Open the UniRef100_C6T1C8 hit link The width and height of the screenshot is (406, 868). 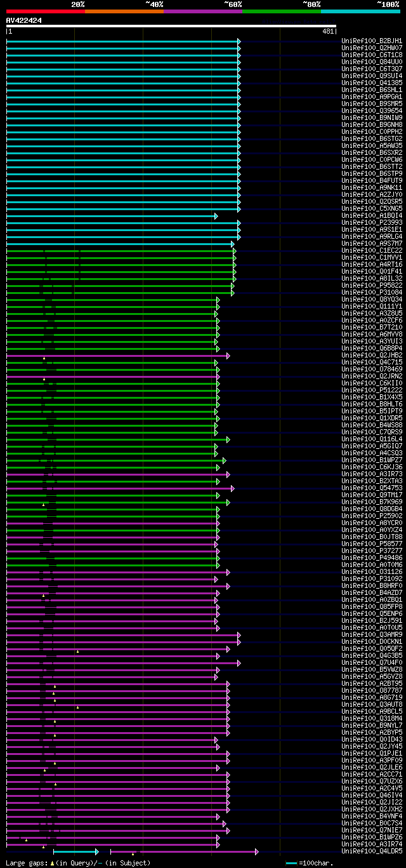click(372, 55)
